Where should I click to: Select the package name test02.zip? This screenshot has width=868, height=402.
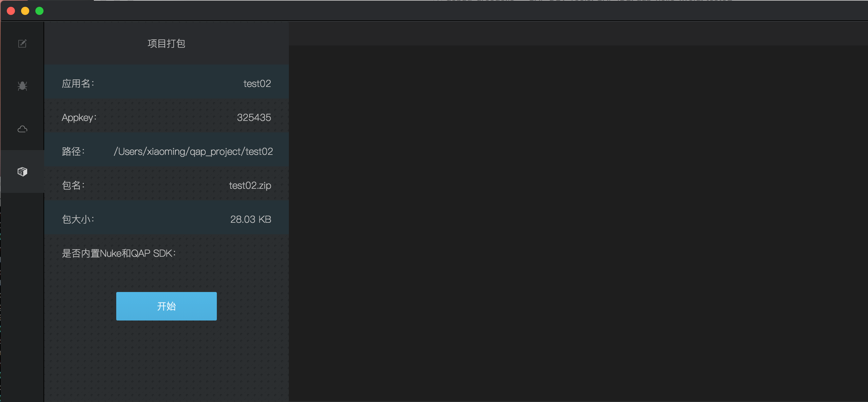[x=250, y=185]
